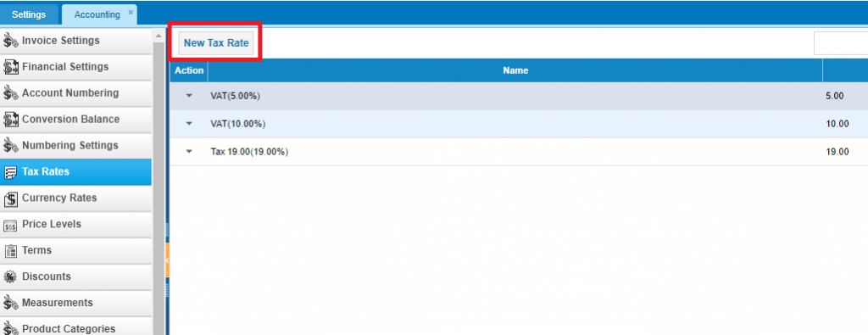Click the Discounts percent badge icon

click(x=10, y=276)
